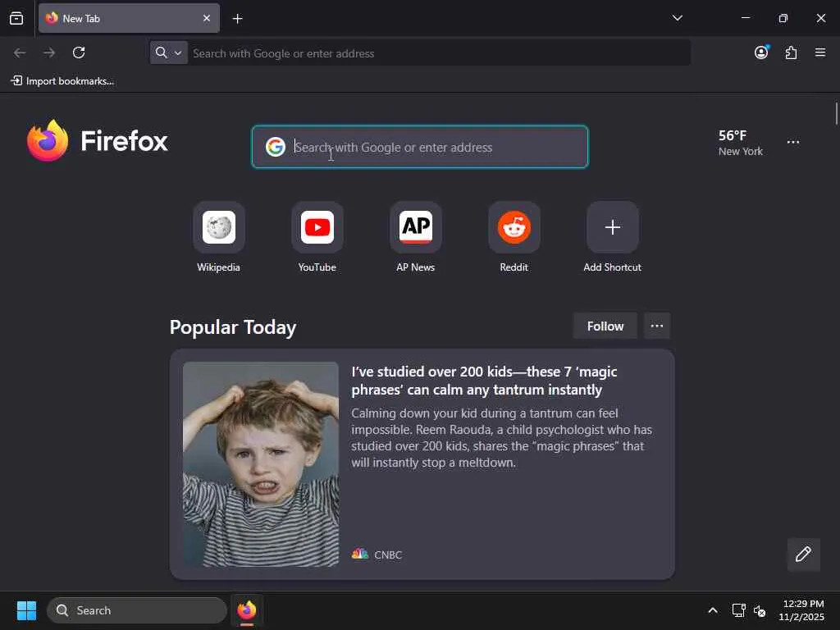Open the YouTube shortcut
The image size is (840, 630).
click(x=317, y=237)
